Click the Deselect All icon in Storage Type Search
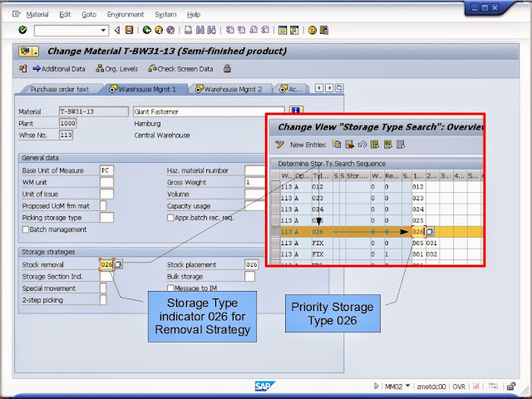This screenshot has width=532, height=399. pyautogui.click(x=401, y=145)
